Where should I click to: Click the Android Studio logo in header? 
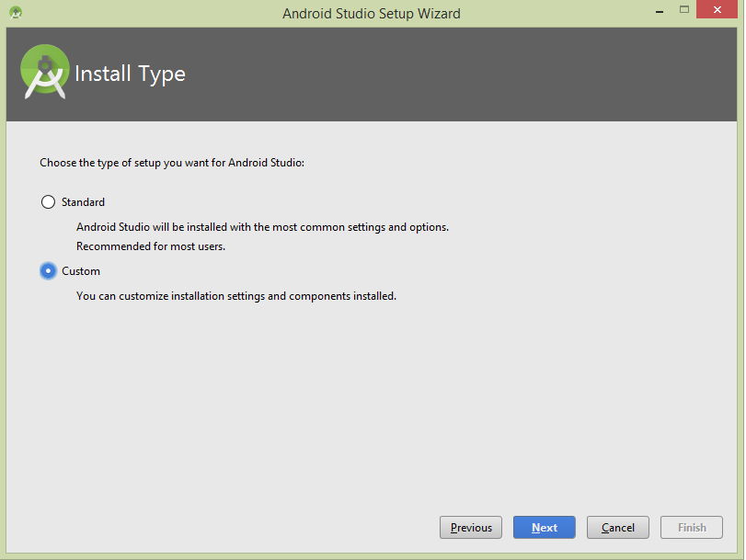[x=45, y=72]
